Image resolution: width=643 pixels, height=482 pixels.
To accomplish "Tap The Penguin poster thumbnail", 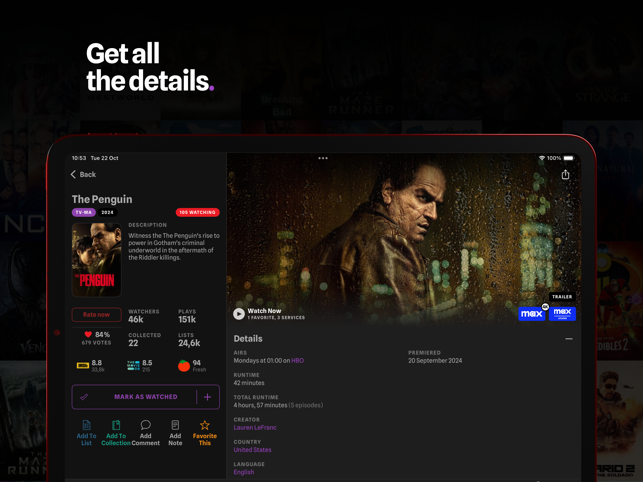I will click(96, 260).
